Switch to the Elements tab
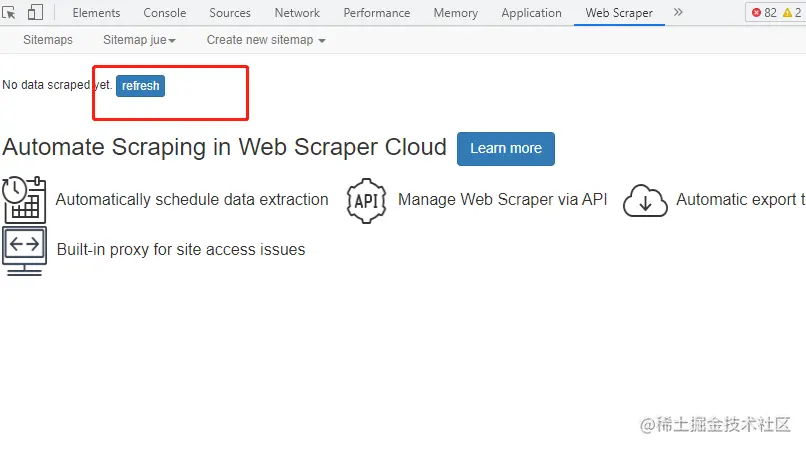 (x=96, y=13)
